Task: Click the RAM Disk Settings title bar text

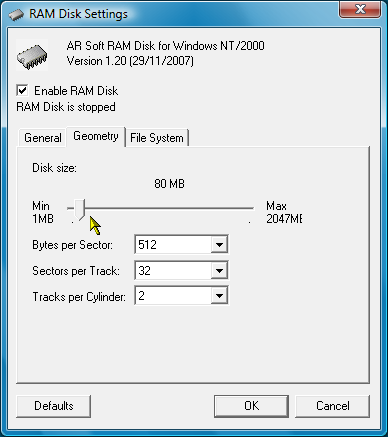Action: click(78, 14)
